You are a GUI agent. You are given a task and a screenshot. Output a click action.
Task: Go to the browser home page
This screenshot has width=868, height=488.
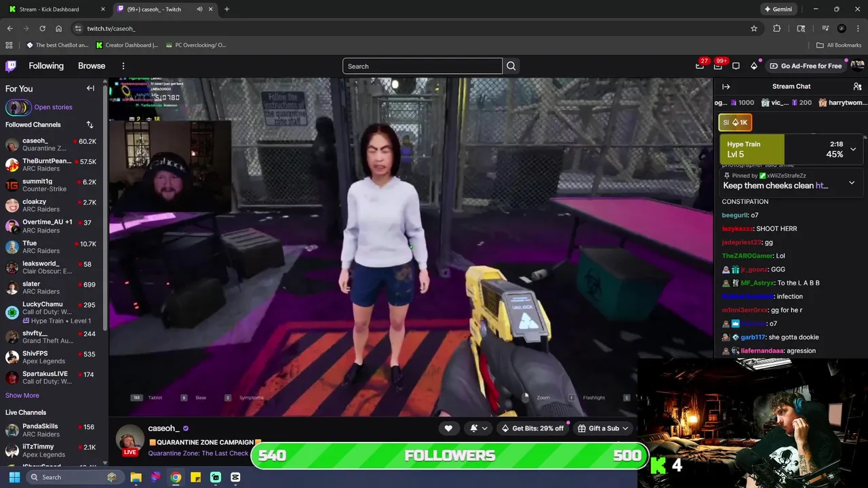tap(59, 28)
